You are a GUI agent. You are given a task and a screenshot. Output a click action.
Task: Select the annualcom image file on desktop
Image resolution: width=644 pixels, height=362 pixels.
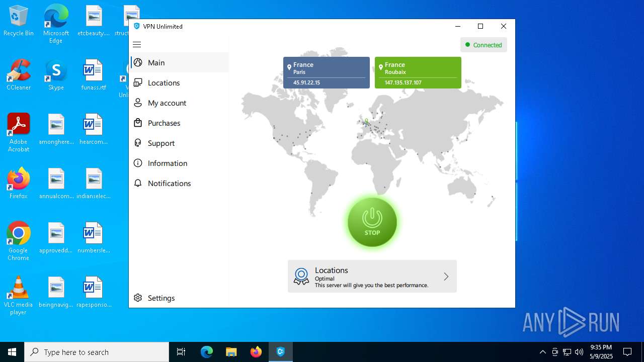pos(56,184)
